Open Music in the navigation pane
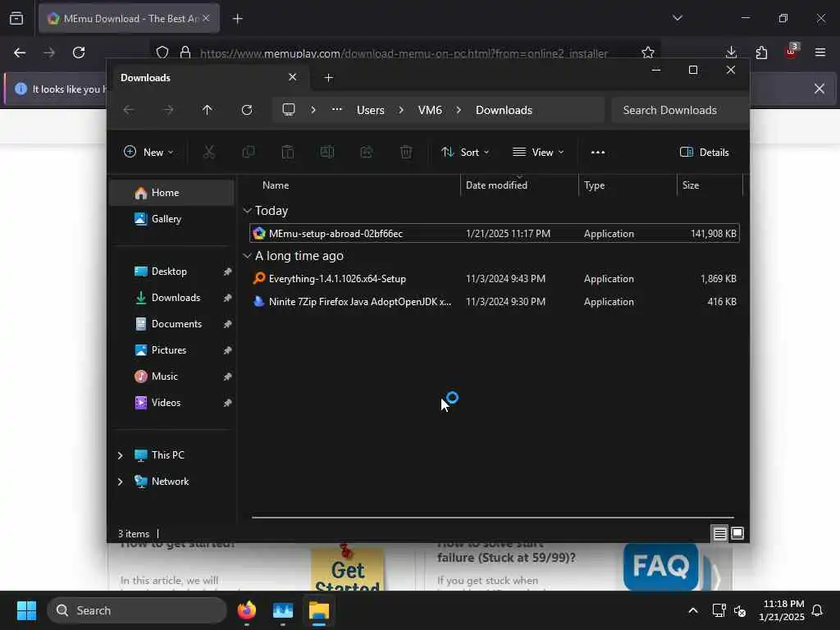 click(171, 376)
